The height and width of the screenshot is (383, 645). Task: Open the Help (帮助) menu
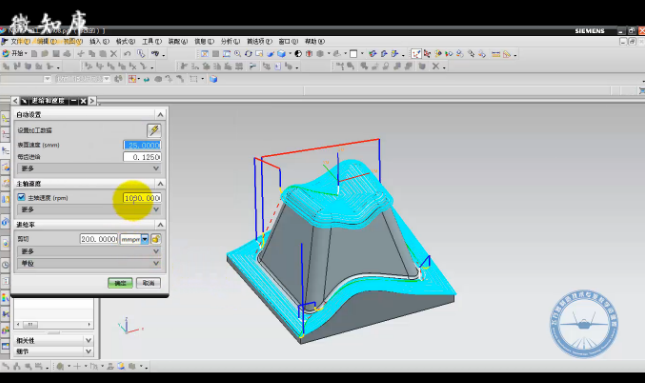(315, 42)
